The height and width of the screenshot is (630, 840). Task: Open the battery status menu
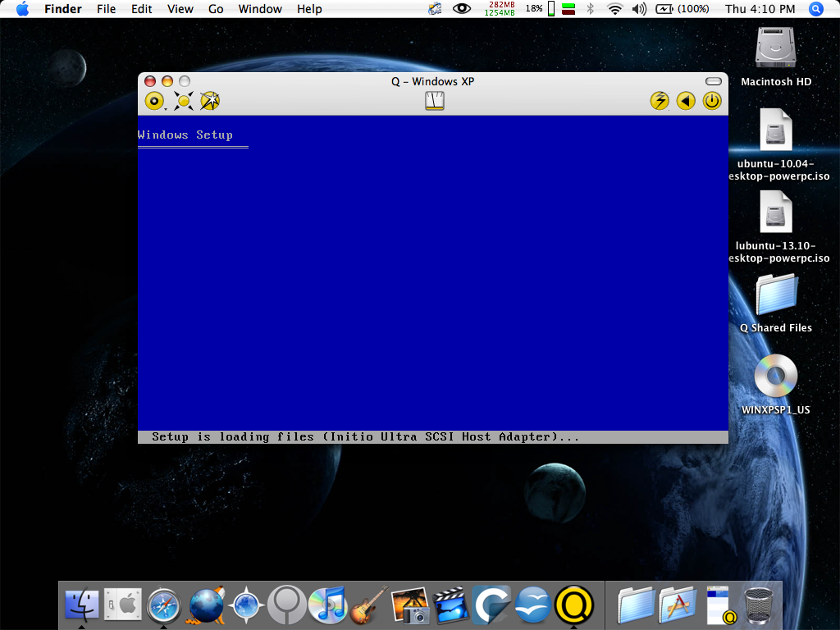pyautogui.click(x=682, y=9)
